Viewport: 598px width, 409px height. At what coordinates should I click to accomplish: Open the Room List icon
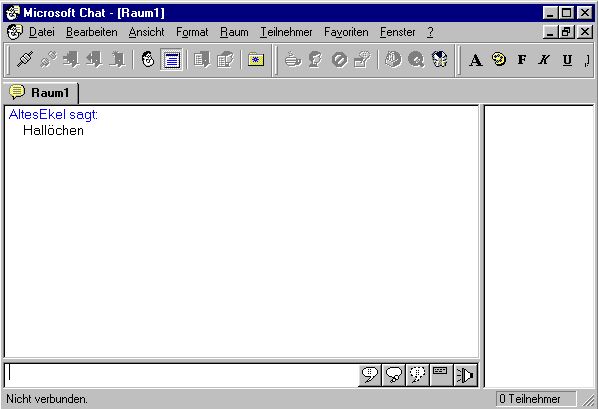(x=202, y=60)
